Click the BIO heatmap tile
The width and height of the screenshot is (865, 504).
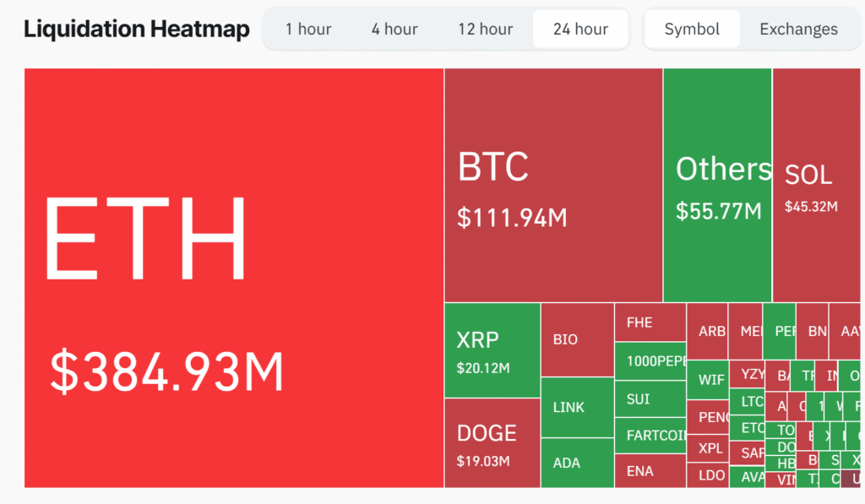tap(577, 339)
